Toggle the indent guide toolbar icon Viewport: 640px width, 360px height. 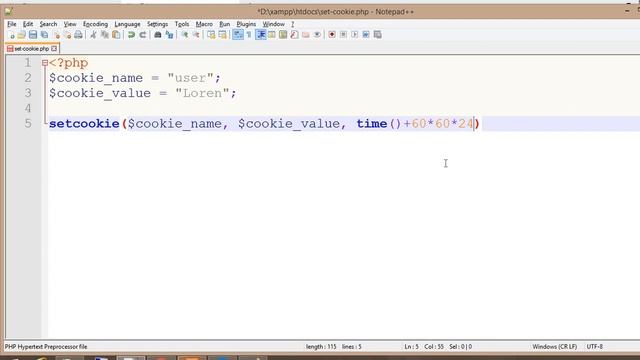point(260,35)
